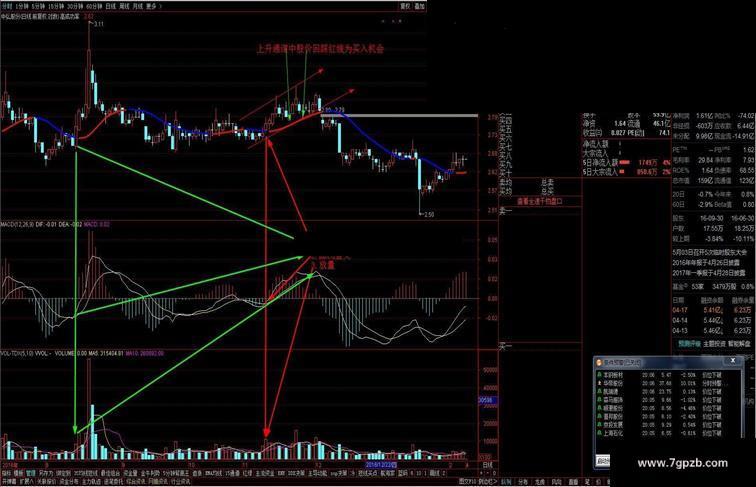Select the 月线 monthly chart tab

pos(138,6)
